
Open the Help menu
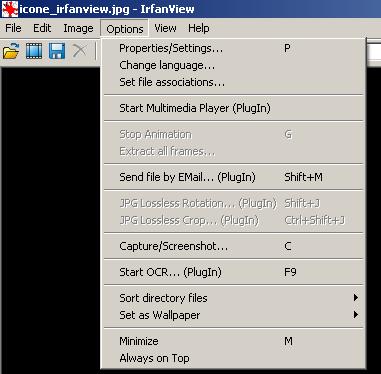pos(199,28)
